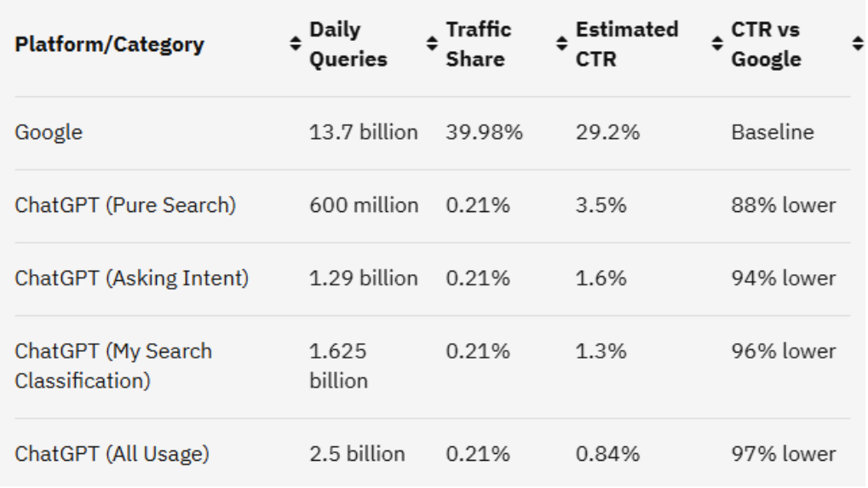The height and width of the screenshot is (488, 868).
Task: Click the Baseline cell in Google row
Action: (773, 133)
